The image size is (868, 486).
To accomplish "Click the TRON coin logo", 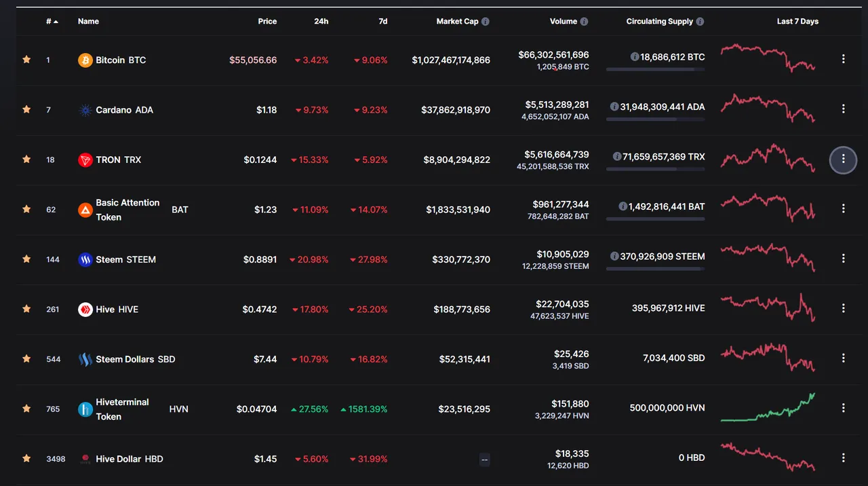I will 85,160.
